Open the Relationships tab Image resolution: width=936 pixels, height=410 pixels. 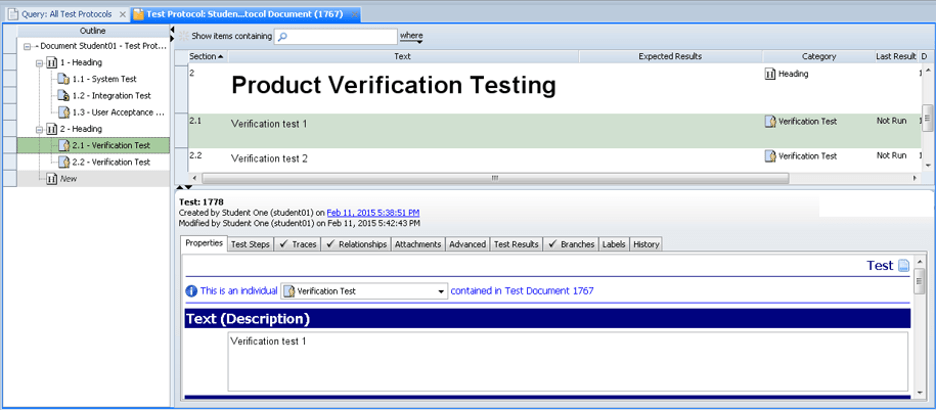pos(356,244)
